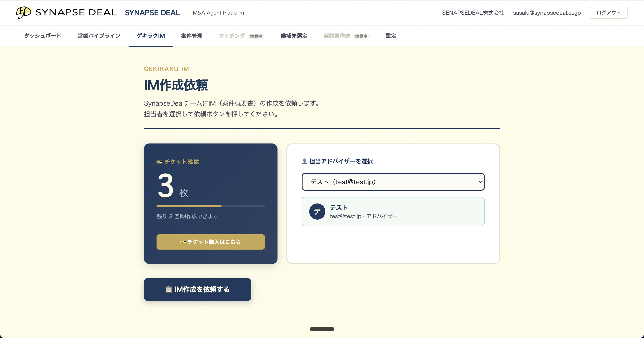Screen dimensions: 644x338
Task: Click the round テ advisor avatar
Action: pyautogui.click(x=317, y=211)
